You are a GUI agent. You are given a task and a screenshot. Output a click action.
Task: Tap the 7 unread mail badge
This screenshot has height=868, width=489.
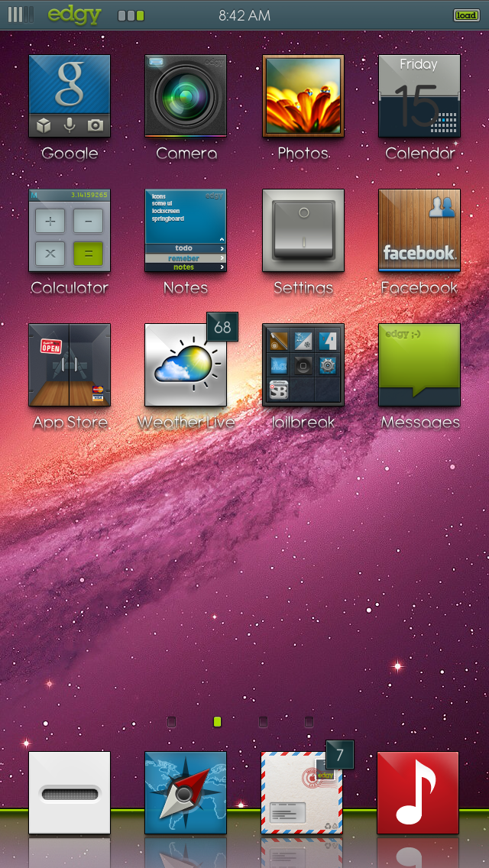point(339,754)
